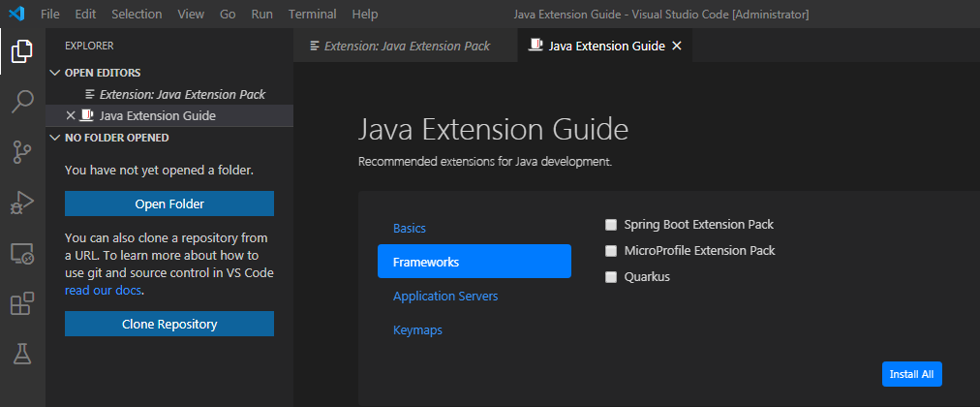Close Java Extension Guide tab with X
980x407 pixels.
[676, 46]
